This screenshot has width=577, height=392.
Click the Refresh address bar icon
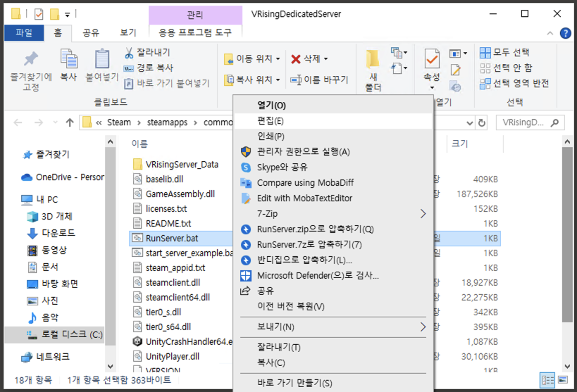(x=482, y=122)
